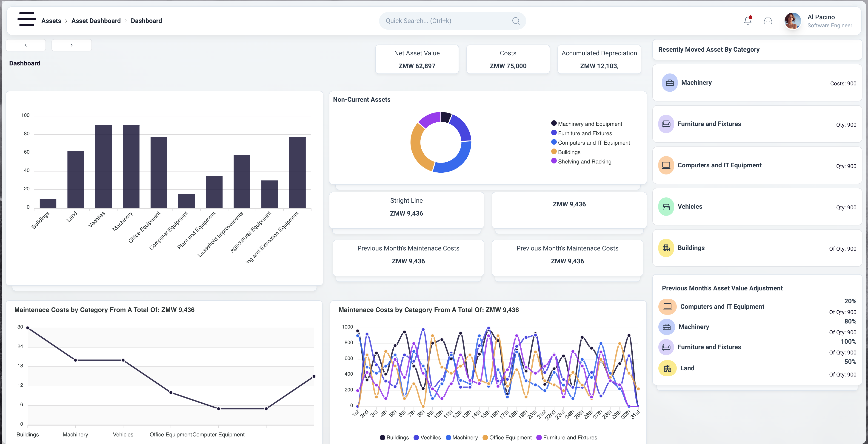Click the previous arrow chevron button
Screen dimensions: 868x444
(x=26, y=45)
